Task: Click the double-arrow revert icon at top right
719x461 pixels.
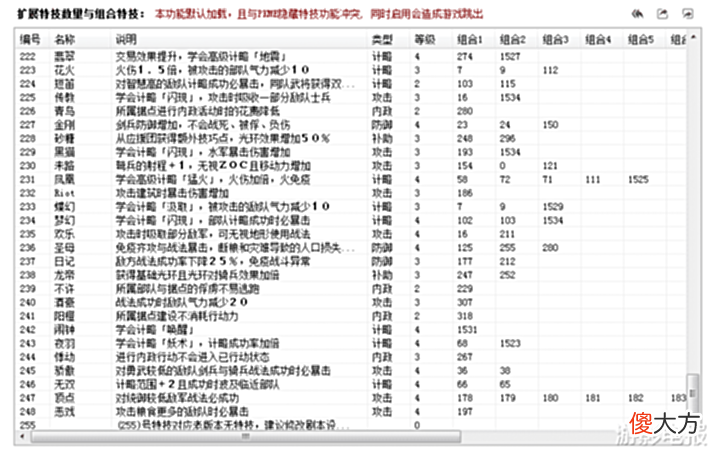Action: 638,14
